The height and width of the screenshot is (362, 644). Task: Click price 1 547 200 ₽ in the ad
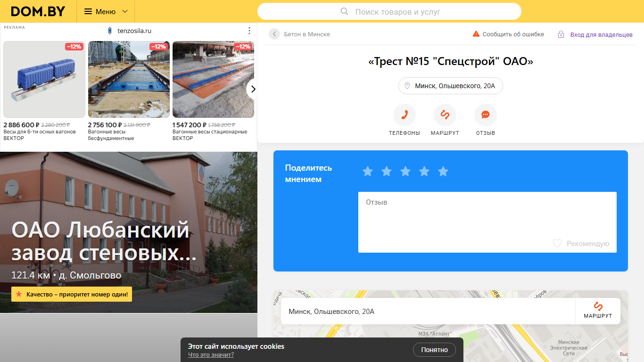click(x=190, y=125)
